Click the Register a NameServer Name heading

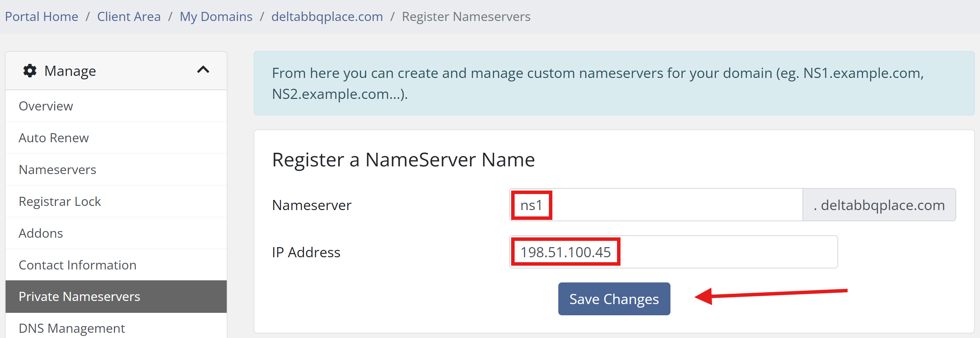(x=403, y=159)
